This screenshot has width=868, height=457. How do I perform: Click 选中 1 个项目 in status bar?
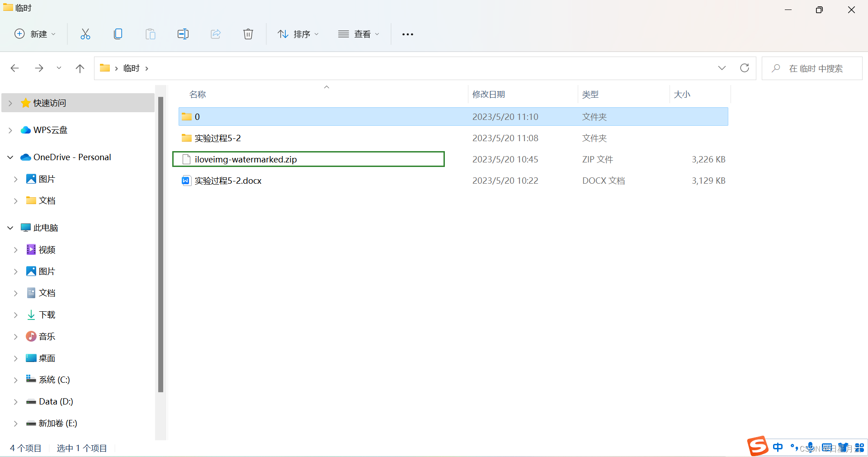click(x=82, y=448)
